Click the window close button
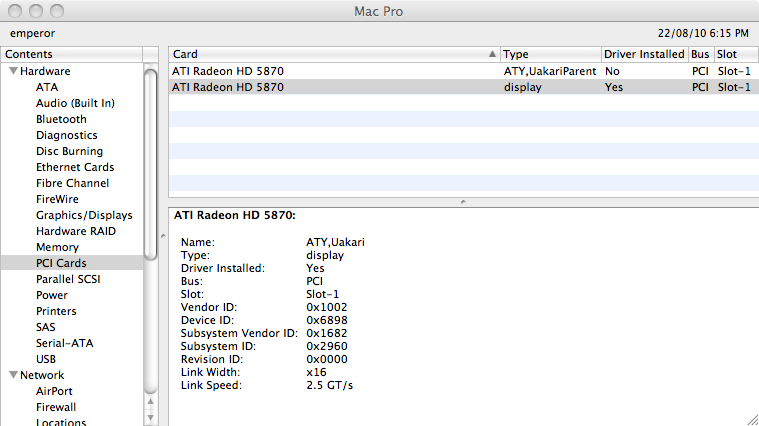The height and width of the screenshot is (426, 759). coord(15,11)
